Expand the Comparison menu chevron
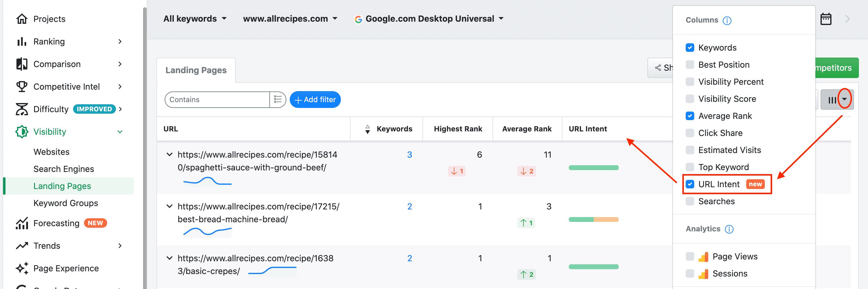Image resolution: width=868 pixels, height=289 pixels. tap(120, 64)
